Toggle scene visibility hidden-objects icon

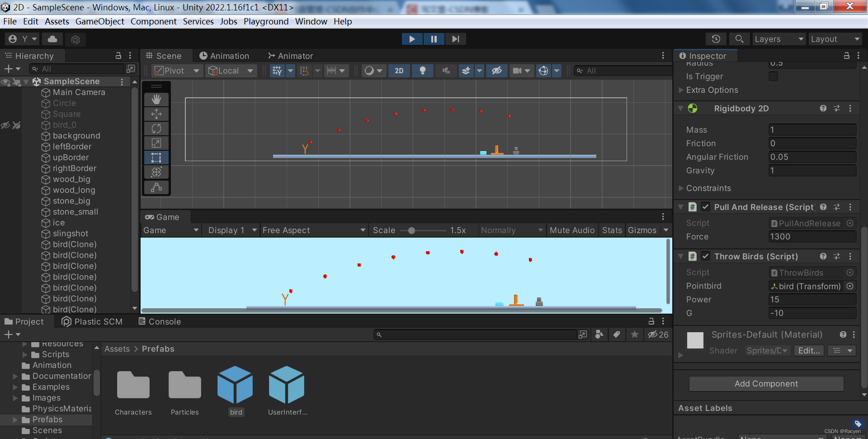pyautogui.click(x=497, y=71)
